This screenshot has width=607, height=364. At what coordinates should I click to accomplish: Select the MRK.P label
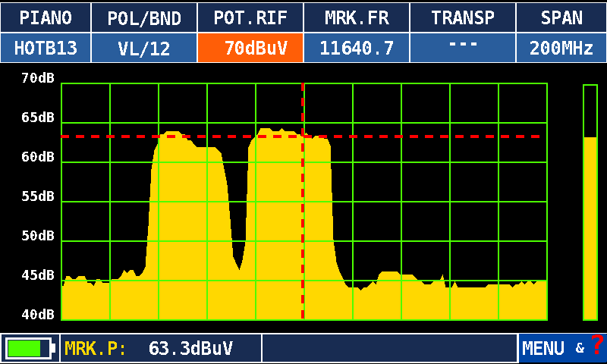(x=96, y=349)
